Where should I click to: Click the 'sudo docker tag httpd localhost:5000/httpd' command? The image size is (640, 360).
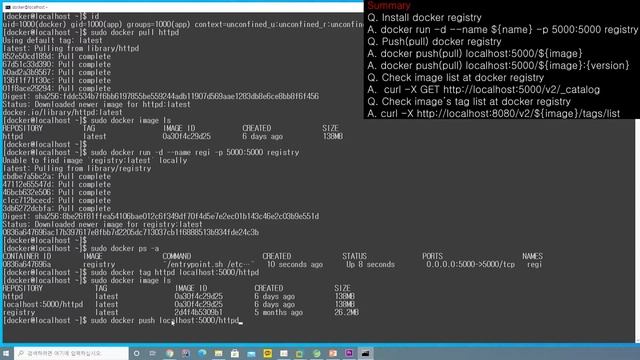(x=175, y=272)
